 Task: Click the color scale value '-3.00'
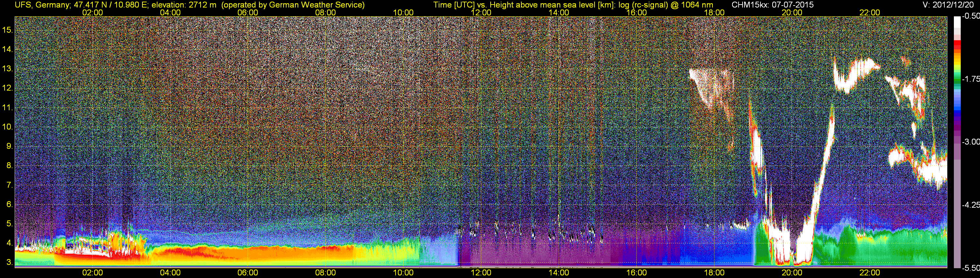tap(971, 142)
